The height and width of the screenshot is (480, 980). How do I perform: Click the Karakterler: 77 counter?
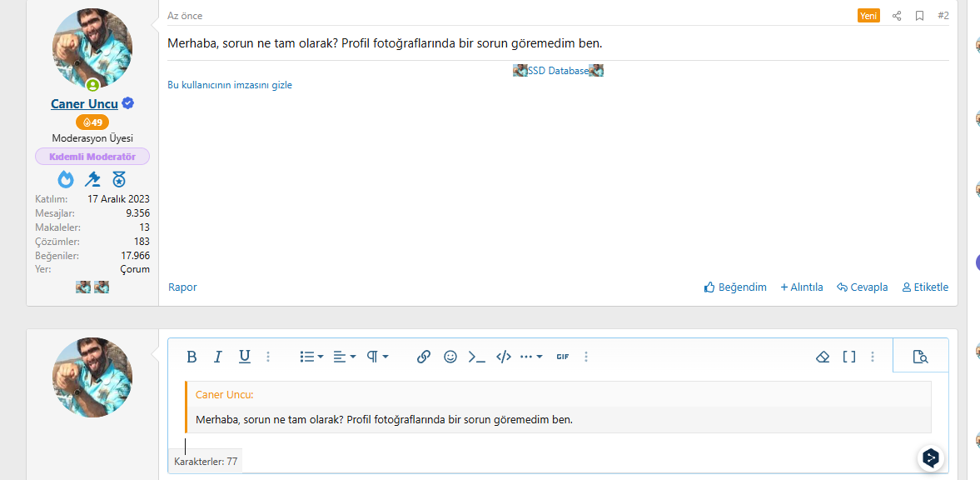coord(206,462)
